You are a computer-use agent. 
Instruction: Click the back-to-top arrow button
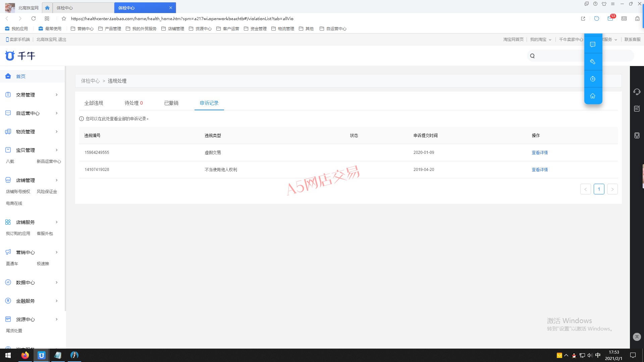tap(637, 337)
